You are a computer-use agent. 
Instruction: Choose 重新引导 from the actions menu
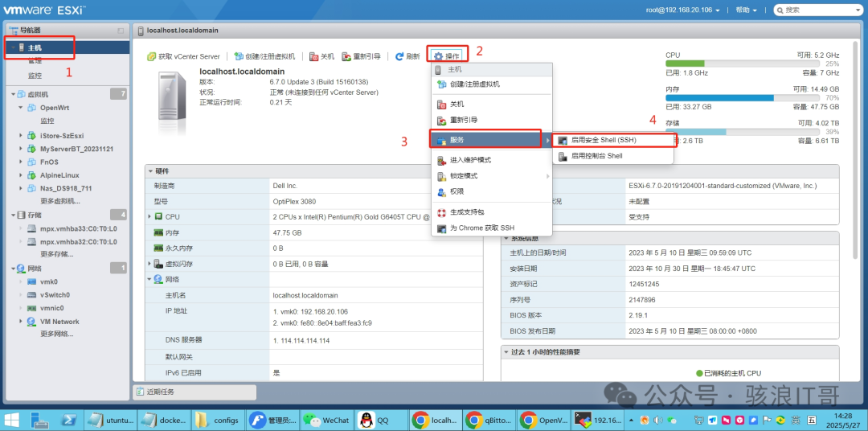(x=492, y=120)
